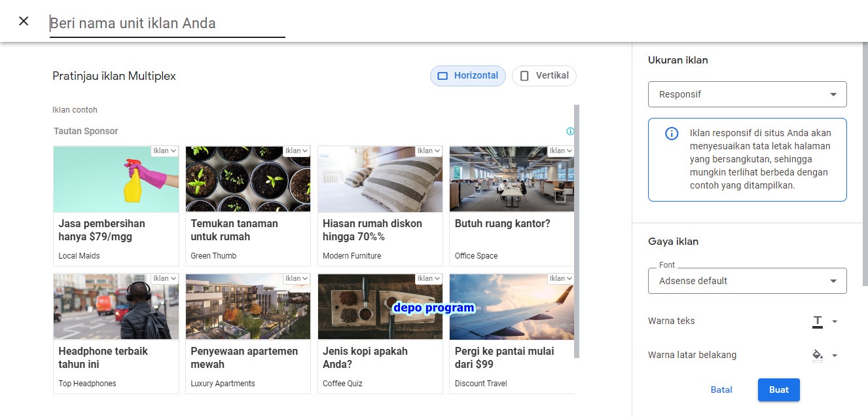Click the 'Office Space' advertiser text

coord(477,256)
